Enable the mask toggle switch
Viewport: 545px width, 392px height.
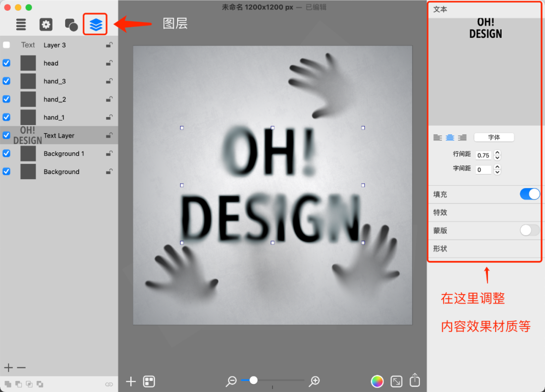coord(530,231)
